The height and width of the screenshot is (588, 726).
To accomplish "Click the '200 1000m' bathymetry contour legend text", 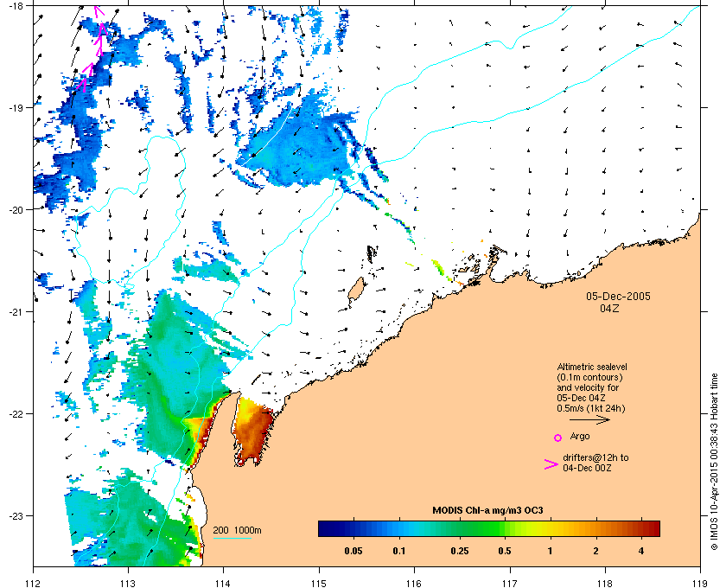I will (x=237, y=530).
